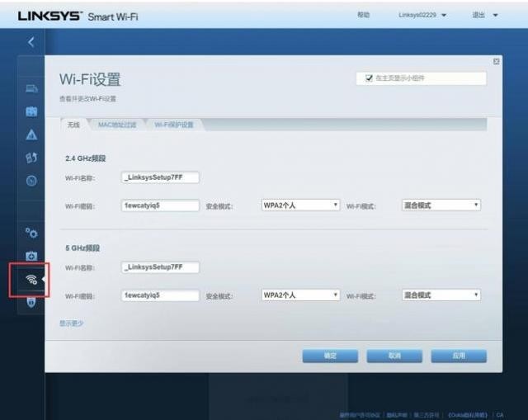This screenshot has height=420, width=528.
Task: Open the device list sidebar icon
Action: click(31, 88)
